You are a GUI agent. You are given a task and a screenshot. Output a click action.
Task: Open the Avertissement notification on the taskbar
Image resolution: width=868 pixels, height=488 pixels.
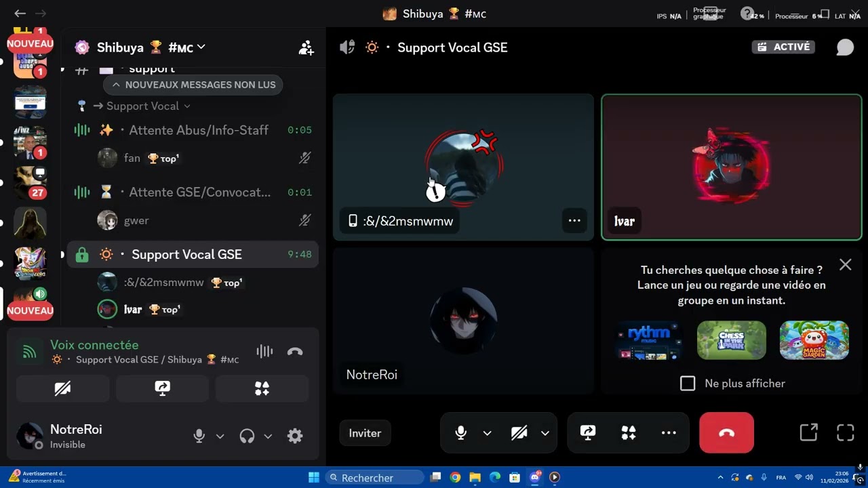[x=39, y=477]
